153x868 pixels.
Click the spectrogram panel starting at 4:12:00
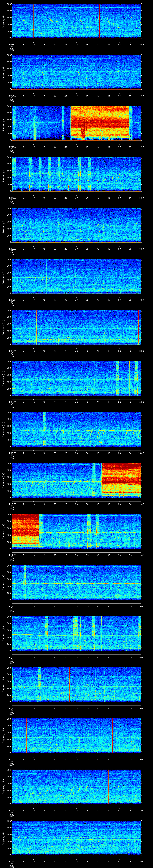[x=77, y=582]
